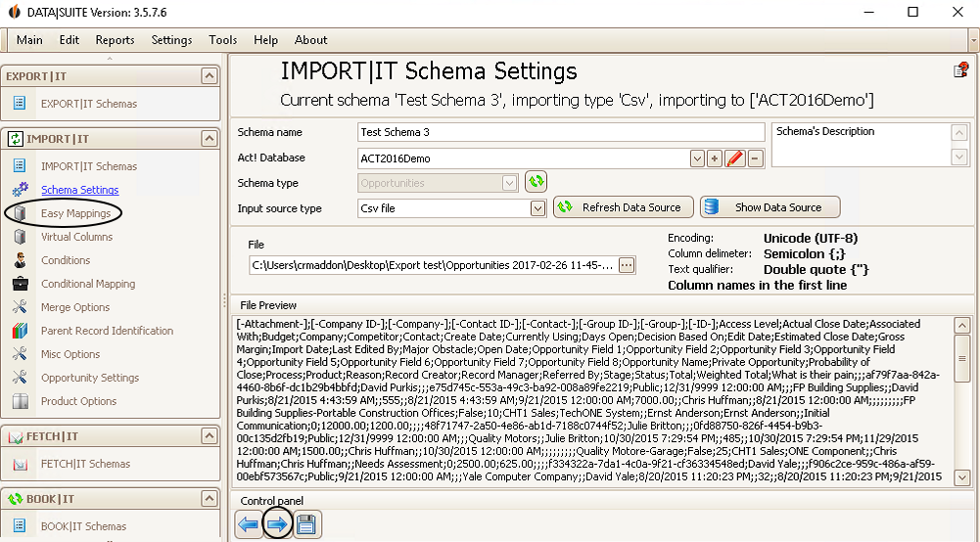Browse for file using ellipsis button
The width and height of the screenshot is (980, 542).
click(x=627, y=265)
